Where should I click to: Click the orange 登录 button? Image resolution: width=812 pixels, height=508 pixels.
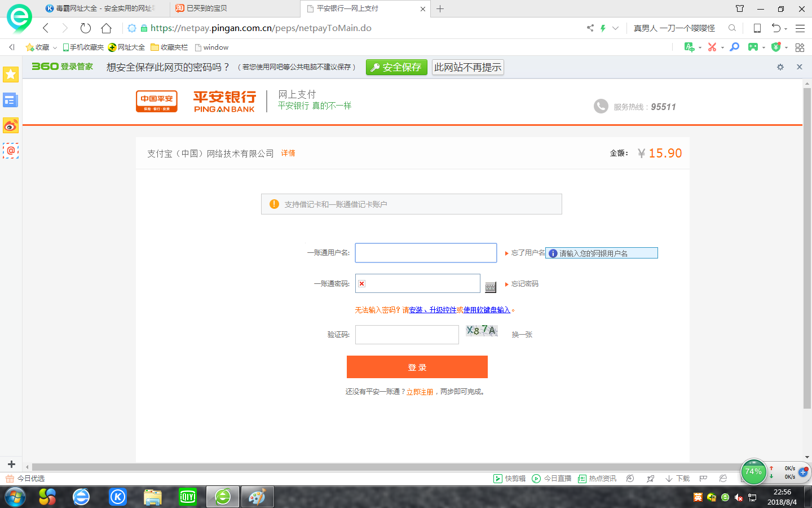417,367
